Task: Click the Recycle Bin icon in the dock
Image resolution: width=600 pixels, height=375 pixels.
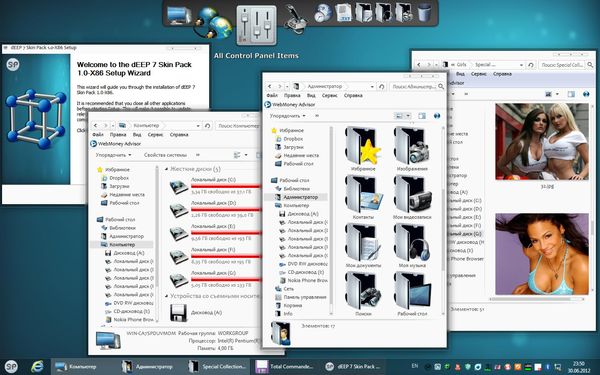Action: [x=424, y=13]
